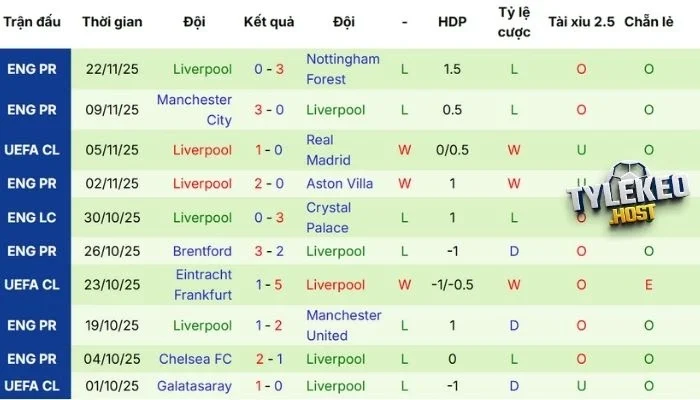Select the "Tài xỉu 2.5" header
Viewport: 700px width, 400px height.
582,21
